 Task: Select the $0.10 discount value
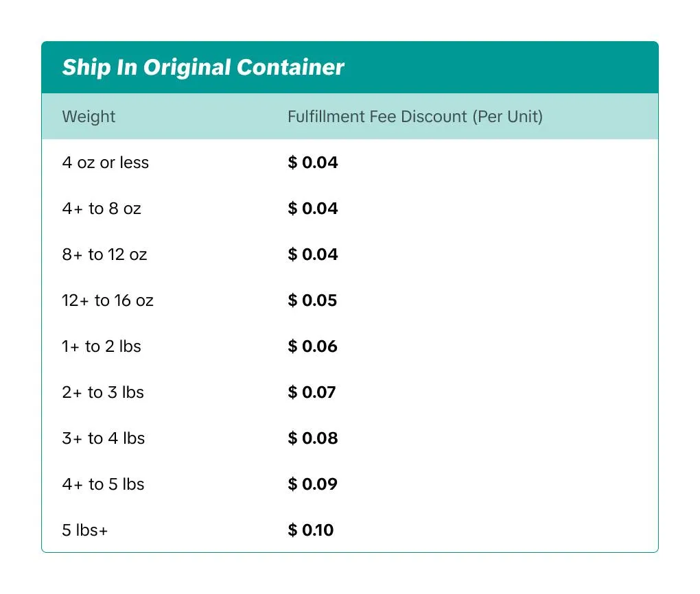(311, 530)
